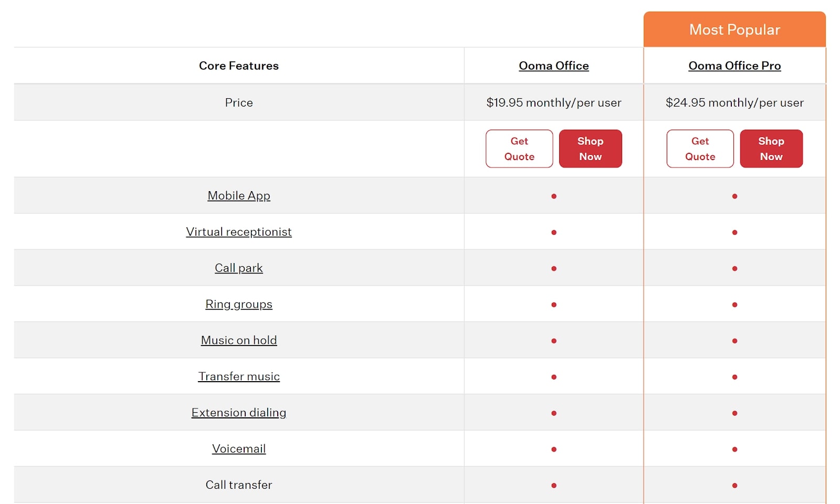840x504 pixels.
Task: Click Virtual receptionist dot under Ooma Office Pro
Action: point(734,232)
